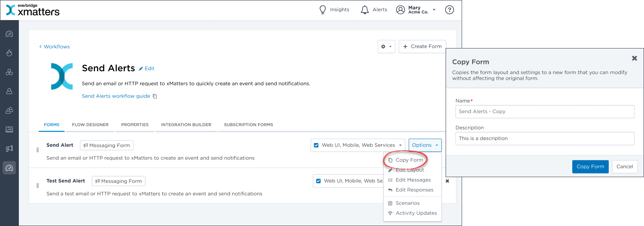
Task: Click the Description input field in dialog
Action: [x=545, y=138]
